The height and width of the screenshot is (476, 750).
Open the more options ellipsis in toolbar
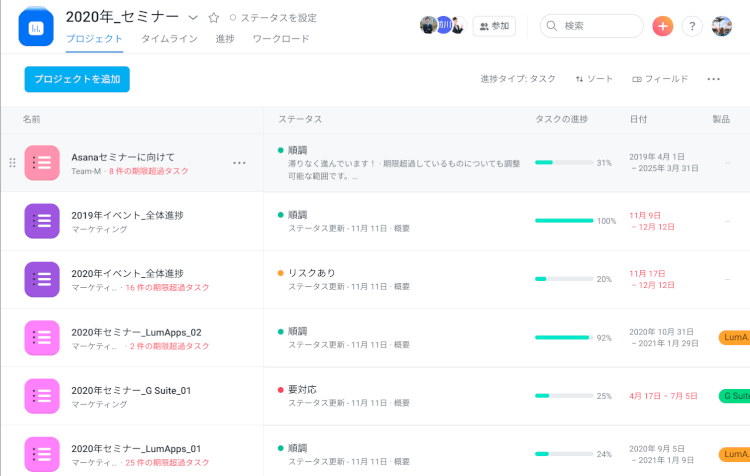[713, 79]
